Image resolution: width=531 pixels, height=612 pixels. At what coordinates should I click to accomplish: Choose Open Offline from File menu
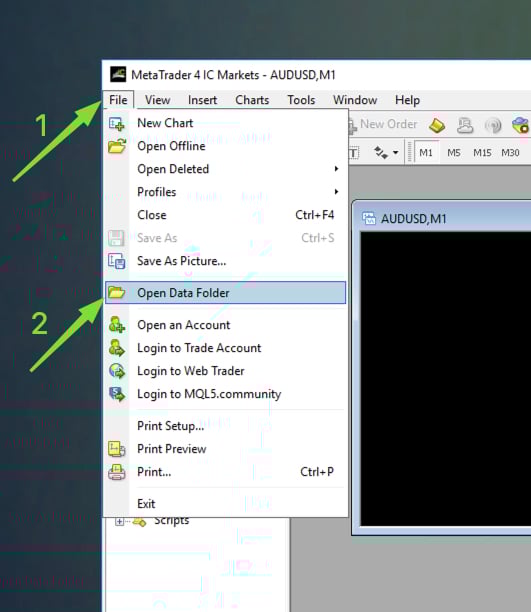[225, 146]
